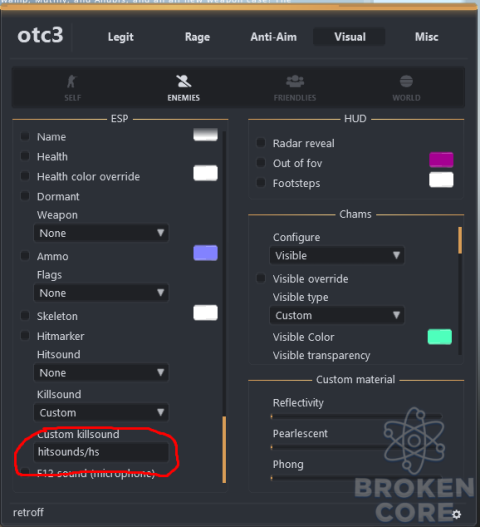This screenshot has height=527, width=480.
Task: Expand the Configure dropdown showing Visible
Action: tap(337, 255)
